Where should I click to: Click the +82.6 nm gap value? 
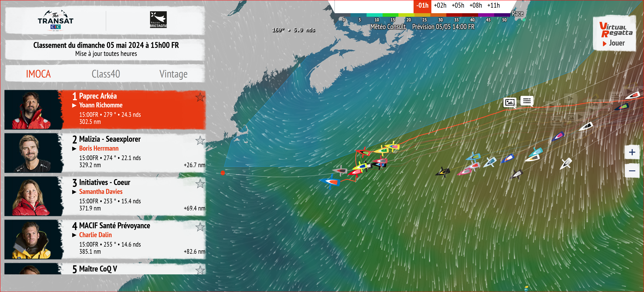(194, 252)
